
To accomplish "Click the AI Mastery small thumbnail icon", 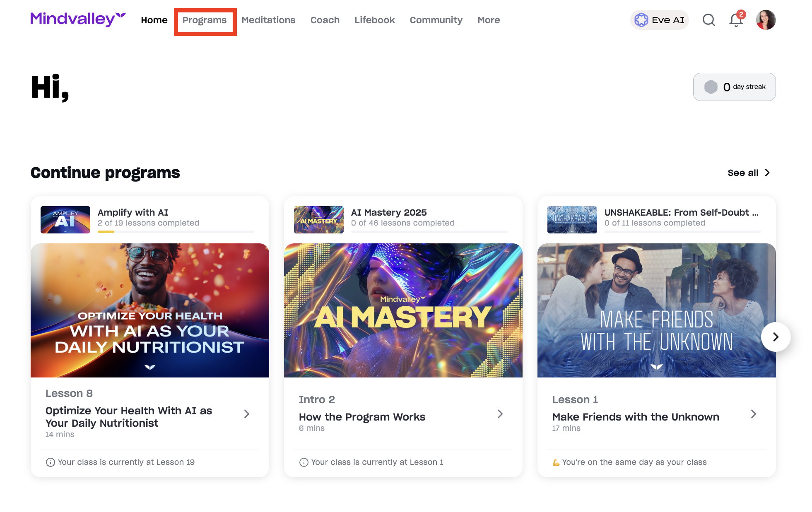I will click(x=319, y=220).
